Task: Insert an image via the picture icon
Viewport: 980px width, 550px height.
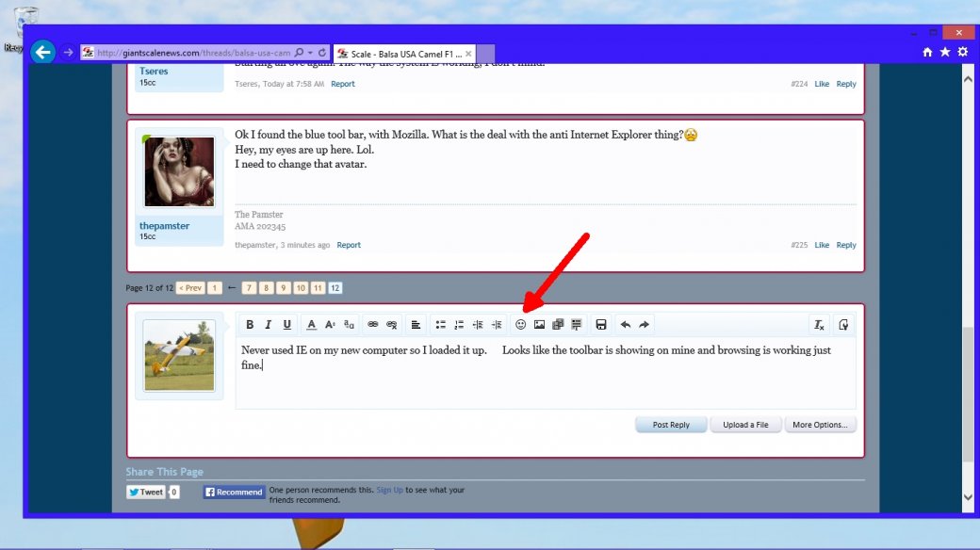Action: coord(539,324)
